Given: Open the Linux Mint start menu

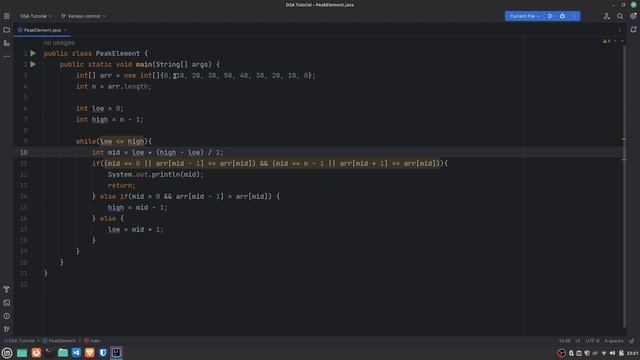Looking at the screenshot, I should point(7,353).
